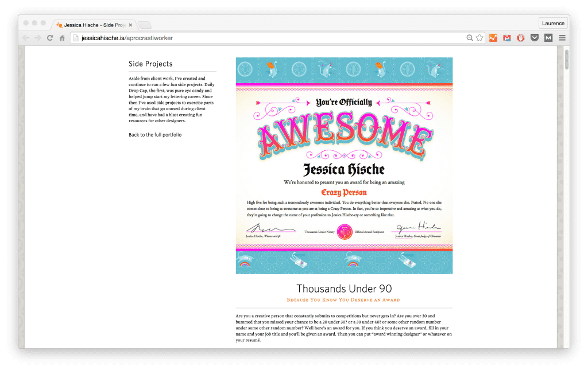The height and width of the screenshot is (370, 588).
Task: Click the Side Projects heading
Action: point(150,64)
